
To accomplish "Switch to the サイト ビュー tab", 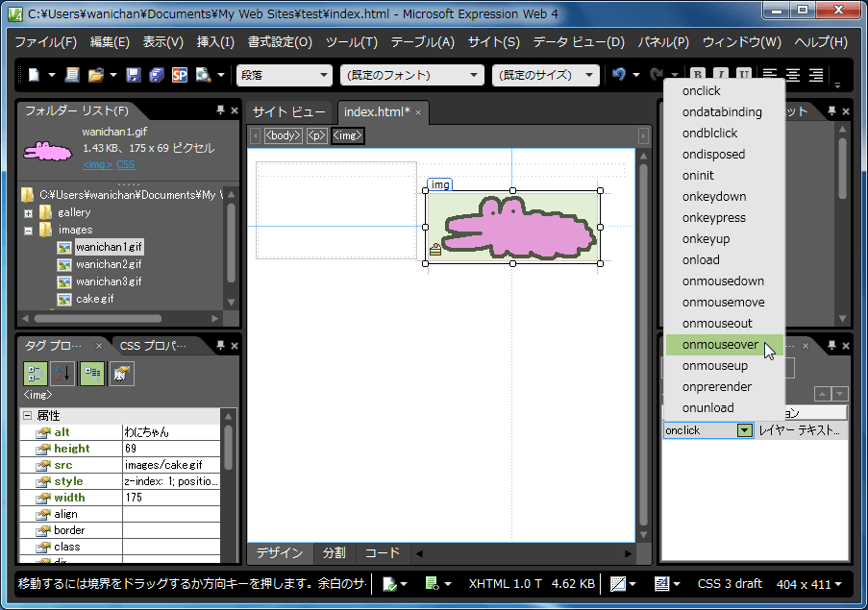I will click(288, 112).
